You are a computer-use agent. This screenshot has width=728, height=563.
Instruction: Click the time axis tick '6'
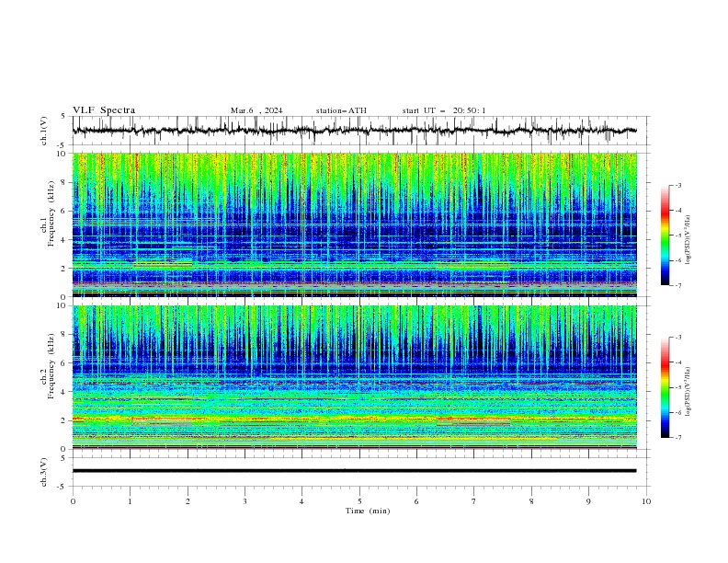click(416, 501)
